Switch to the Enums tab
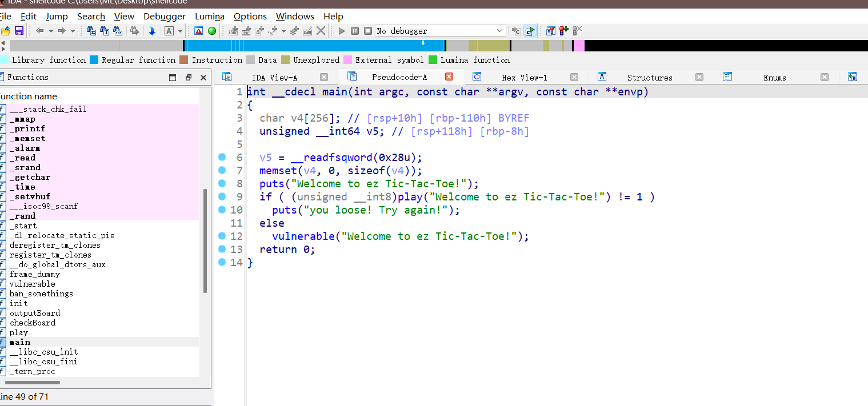Viewport: 868px width, 406px height. (774, 77)
